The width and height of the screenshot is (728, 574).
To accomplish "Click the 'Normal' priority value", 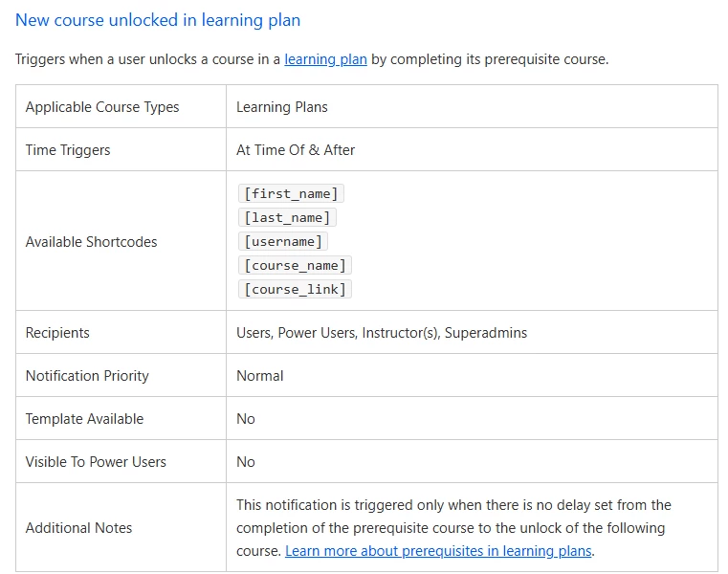I will coord(260,376).
